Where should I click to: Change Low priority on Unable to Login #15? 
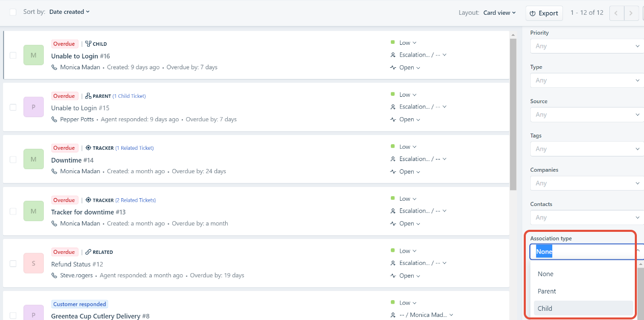pos(408,95)
